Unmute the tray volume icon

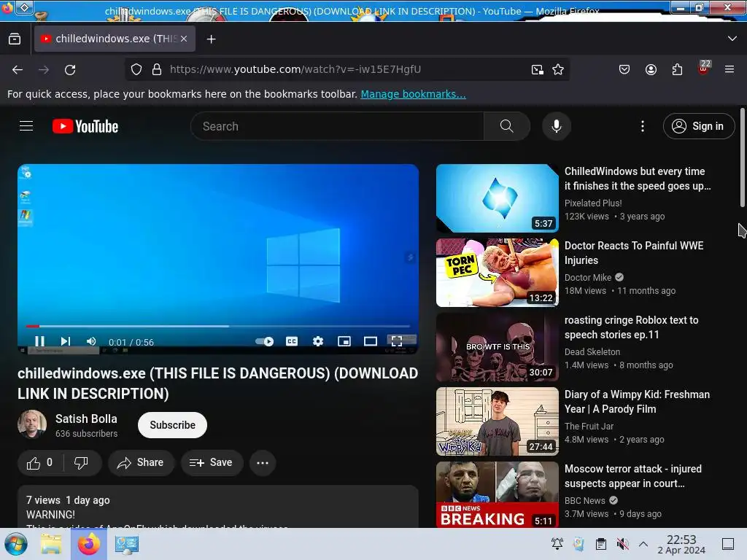pos(622,543)
